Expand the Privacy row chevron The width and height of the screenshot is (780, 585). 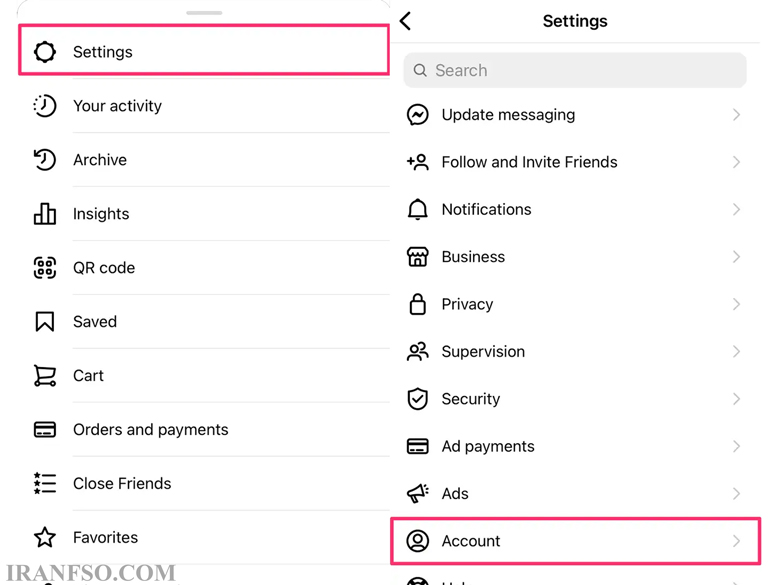[x=737, y=304]
